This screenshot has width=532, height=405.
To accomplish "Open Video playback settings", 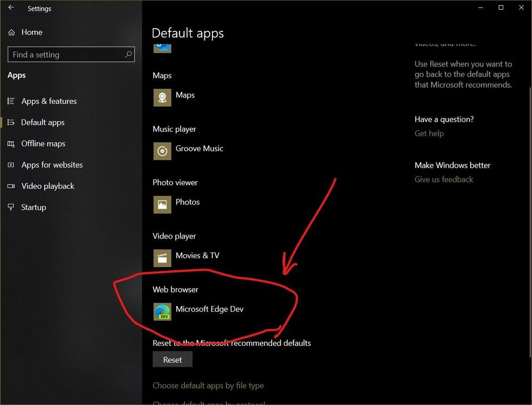I will point(47,186).
